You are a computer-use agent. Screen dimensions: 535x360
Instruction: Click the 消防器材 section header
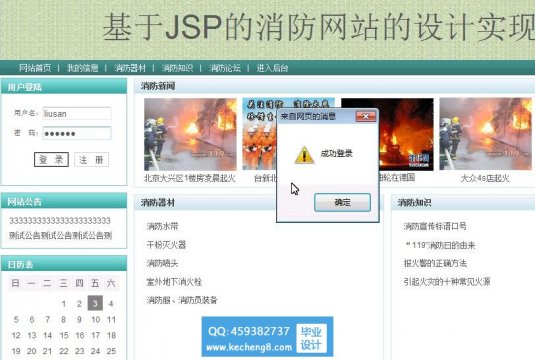[x=158, y=203]
